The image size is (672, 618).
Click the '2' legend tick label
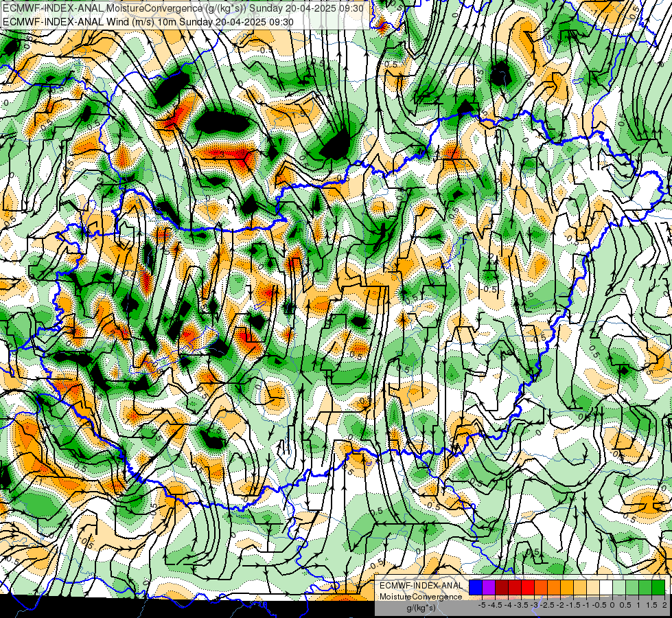tap(664, 605)
